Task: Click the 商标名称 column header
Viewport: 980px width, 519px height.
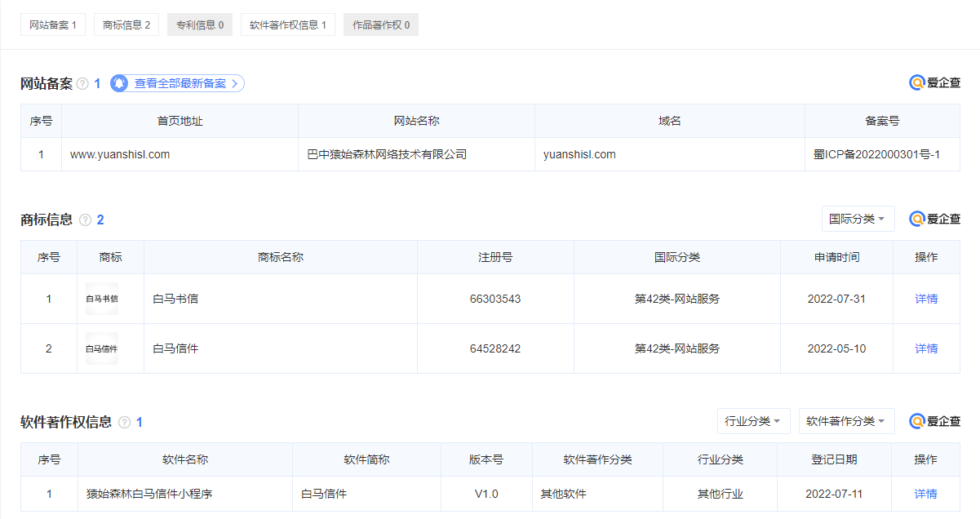Action: click(x=281, y=257)
